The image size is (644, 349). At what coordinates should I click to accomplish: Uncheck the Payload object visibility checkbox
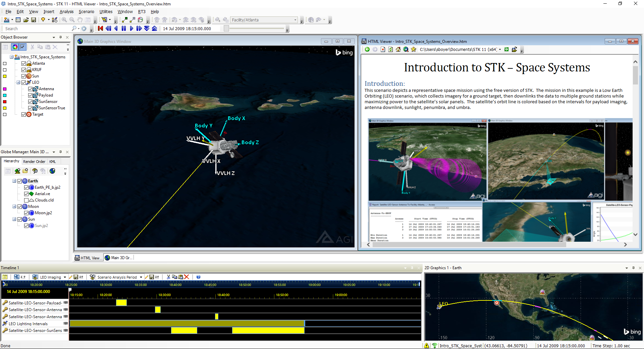[x=31, y=95]
